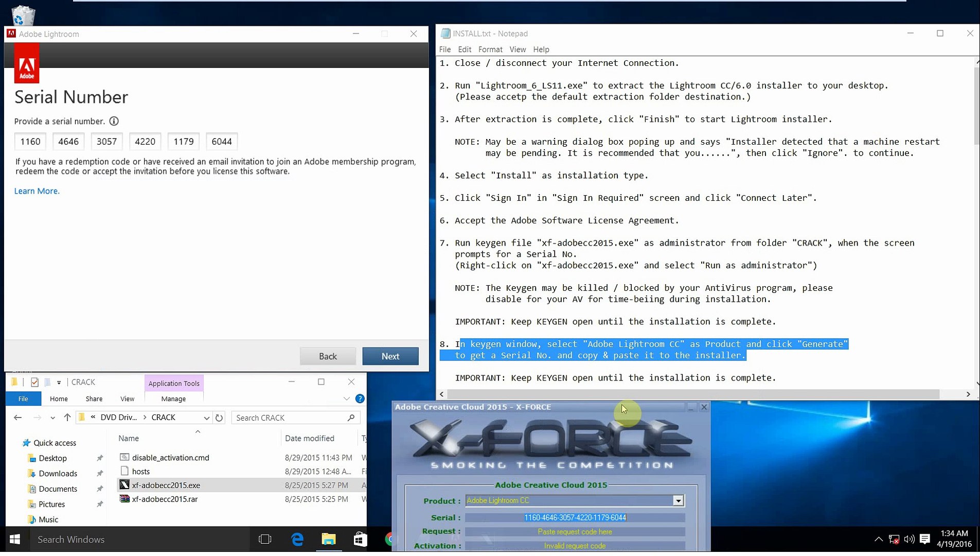Follow the Learn More link

tap(37, 191)
